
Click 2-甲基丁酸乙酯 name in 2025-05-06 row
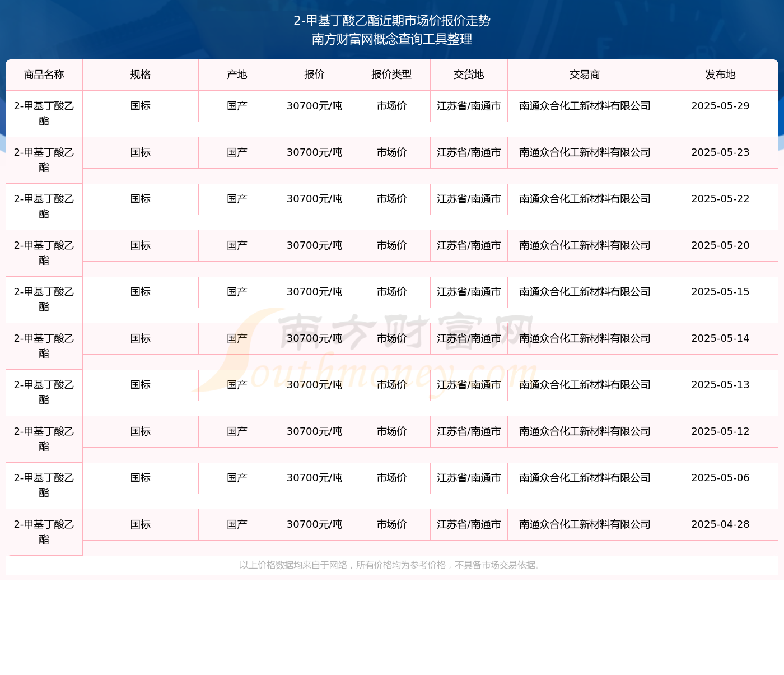(44, 485)
